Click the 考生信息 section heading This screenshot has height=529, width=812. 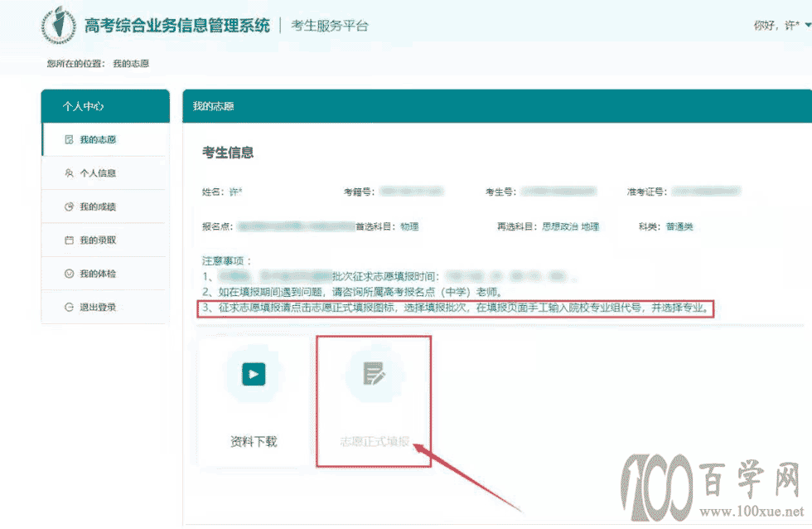[x=228, y=153]
